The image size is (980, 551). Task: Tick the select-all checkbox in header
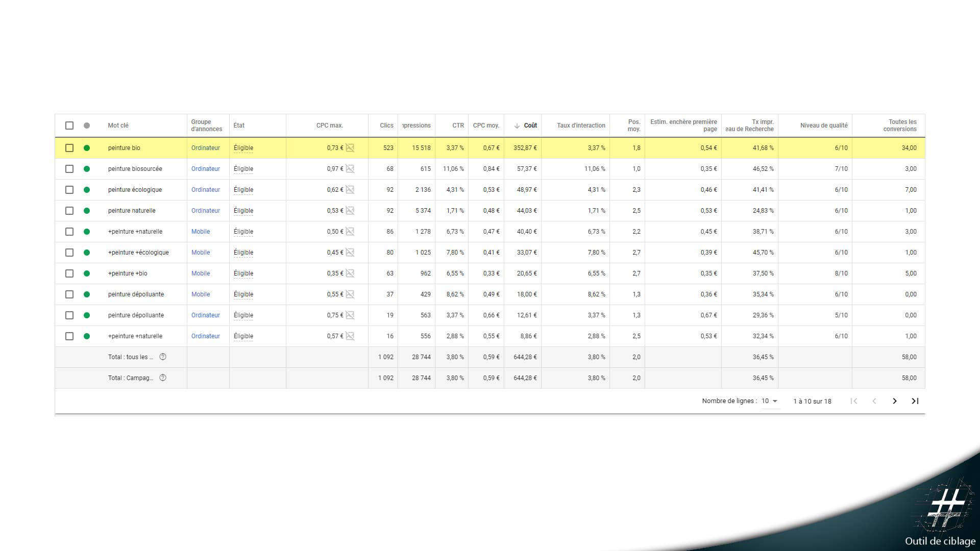(x=69, y=126)
